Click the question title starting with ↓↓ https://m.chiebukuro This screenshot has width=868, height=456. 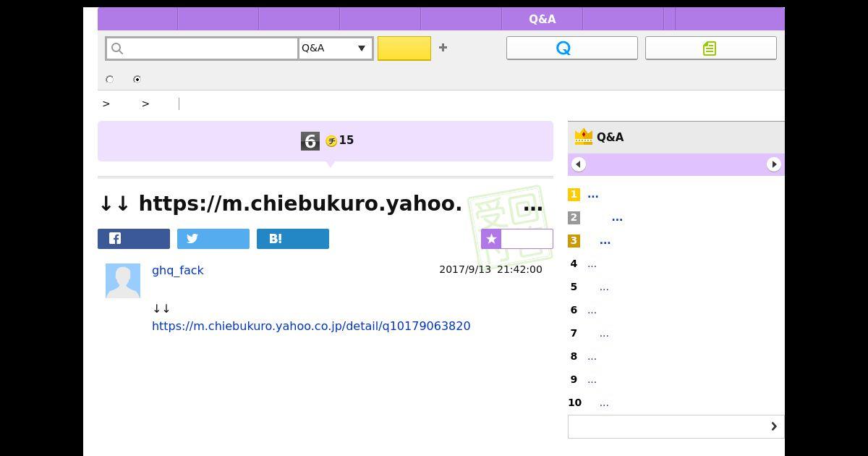(x=320, y=203)
